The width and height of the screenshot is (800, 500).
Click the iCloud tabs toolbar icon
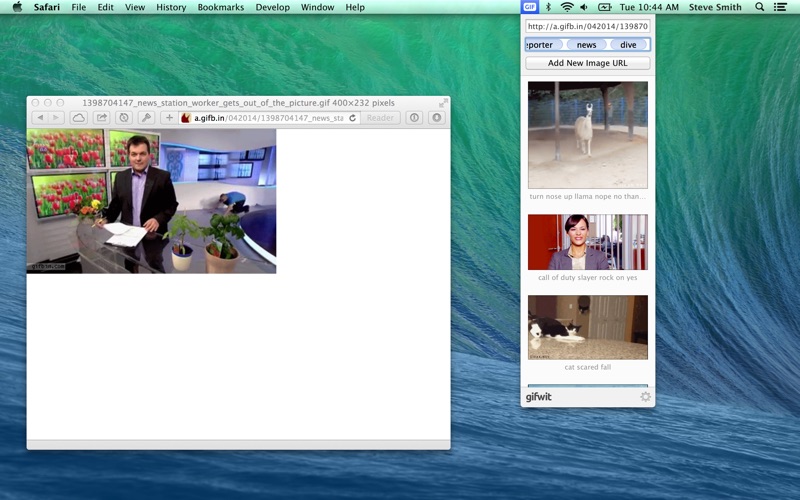79,118
